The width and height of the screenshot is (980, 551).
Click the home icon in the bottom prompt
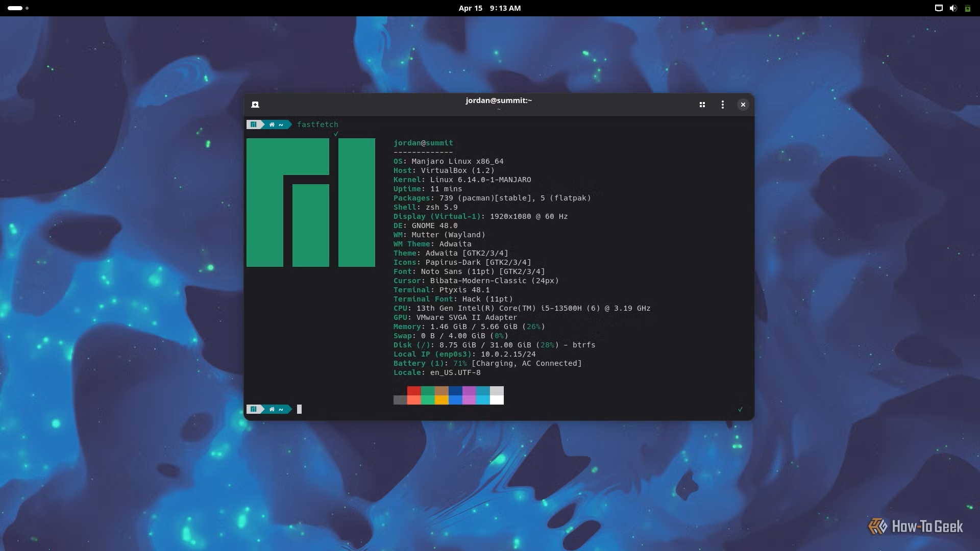pyautogui.click(x=272, y=409)
